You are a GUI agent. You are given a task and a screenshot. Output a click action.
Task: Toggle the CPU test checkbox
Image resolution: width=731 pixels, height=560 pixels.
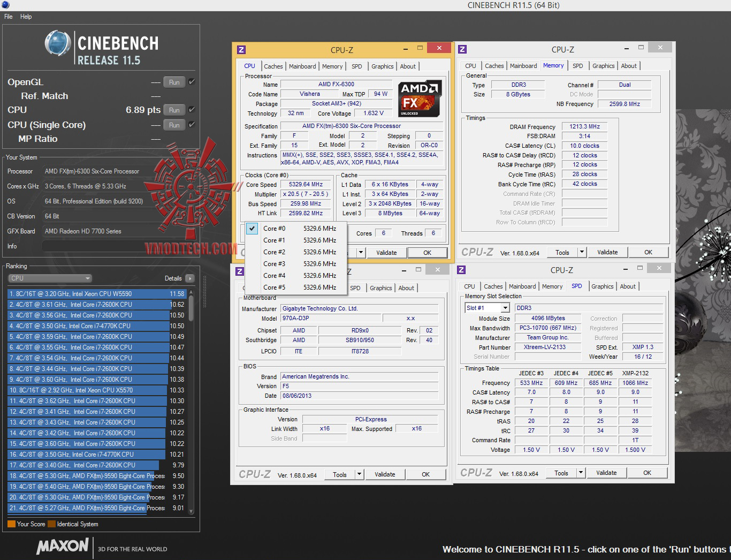coord(192,110)
